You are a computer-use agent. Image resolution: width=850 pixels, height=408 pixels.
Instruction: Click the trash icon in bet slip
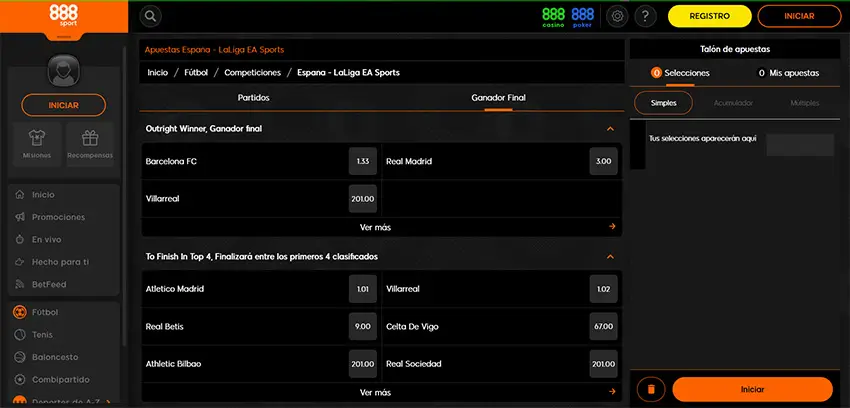pyautogui.click(x=650, y=389)
